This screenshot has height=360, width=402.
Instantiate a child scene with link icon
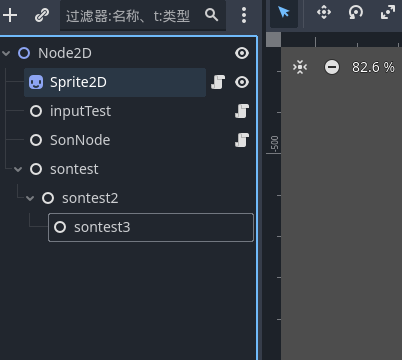tap(42, 15)
